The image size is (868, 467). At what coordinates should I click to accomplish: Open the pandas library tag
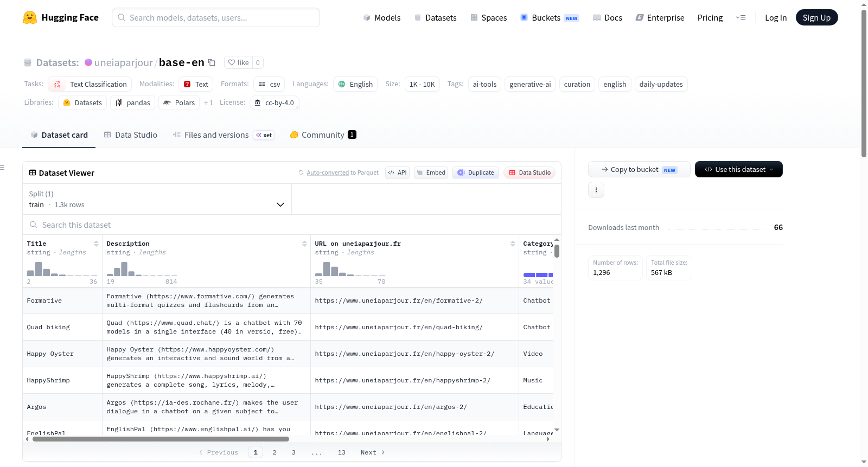pos(133,103)
